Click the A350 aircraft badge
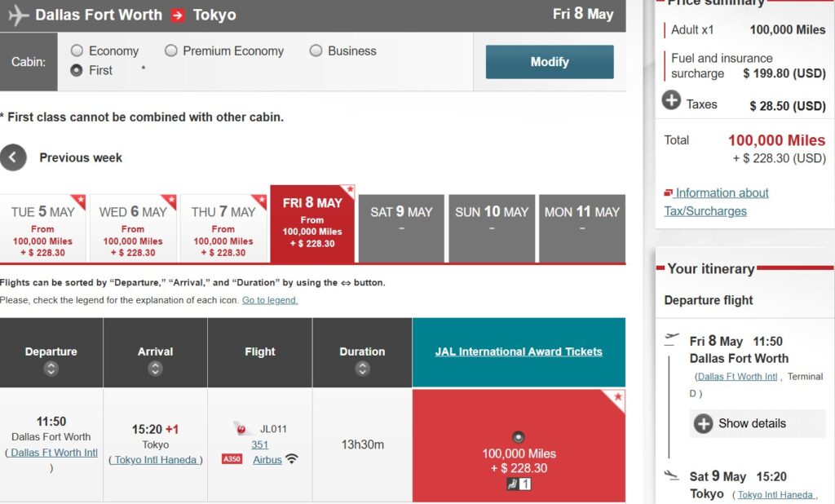The height and width of the screenshot is (504, 835). [x=232, y=458]
